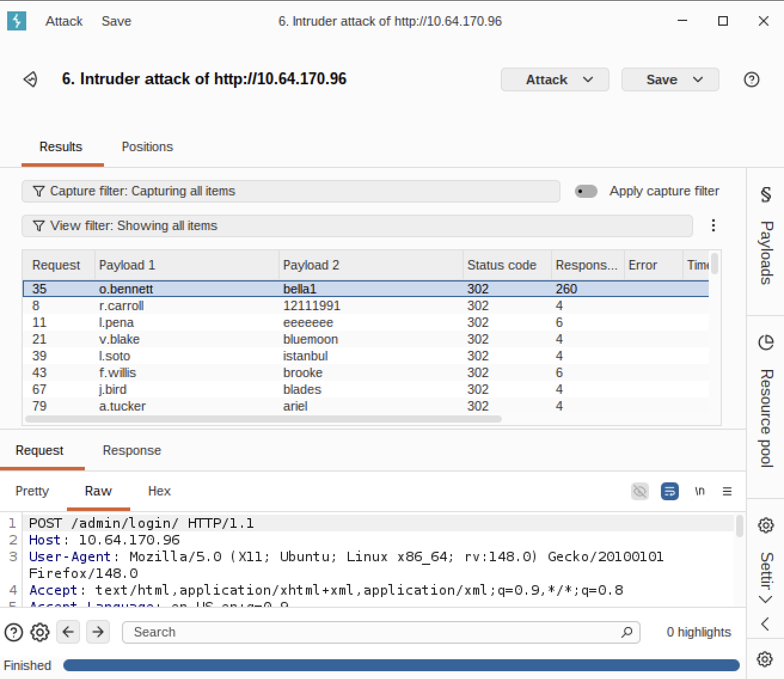This screenshot has height=679, width=784.
Task: Click the magnifier icon in search box
Action: point(627,632)
